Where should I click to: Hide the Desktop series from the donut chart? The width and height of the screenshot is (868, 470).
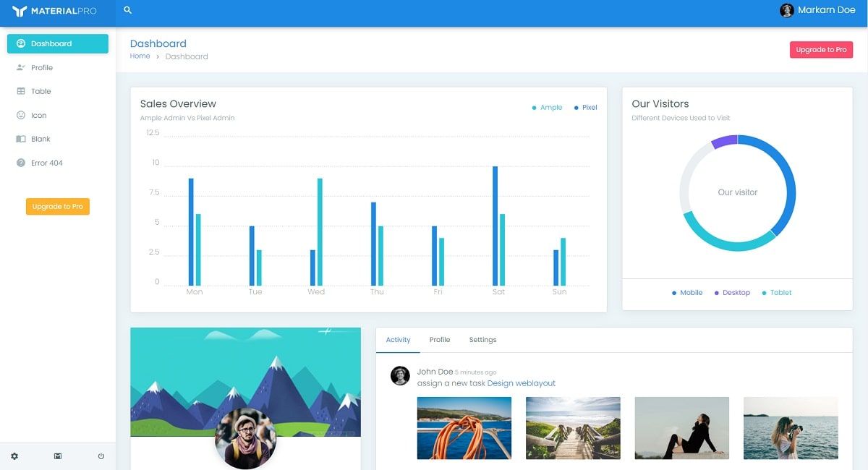coord(732,292)
